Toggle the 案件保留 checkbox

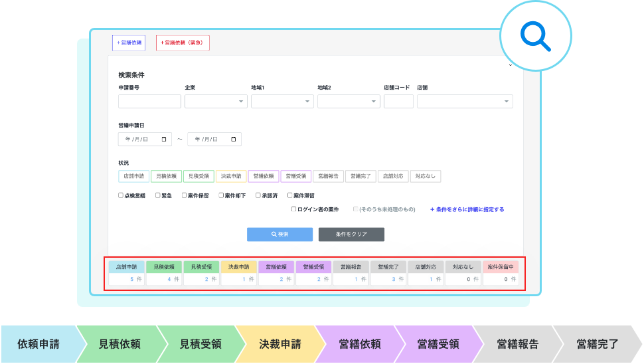pos(185,196)
